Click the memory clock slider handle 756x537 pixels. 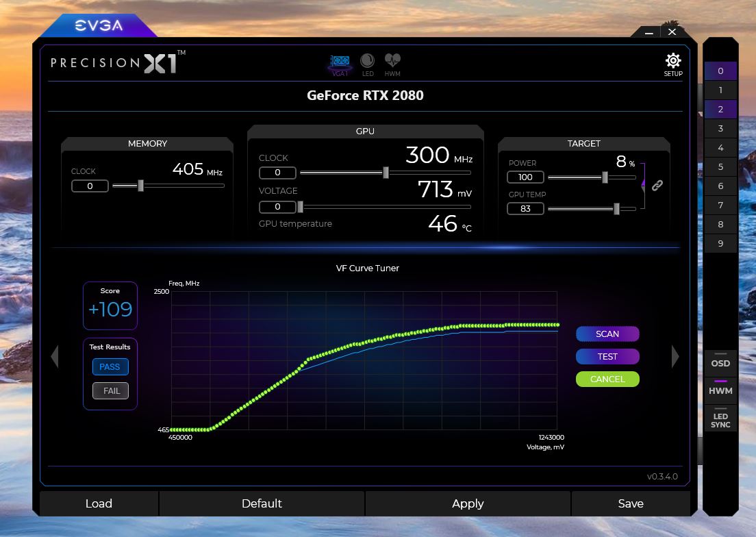point(141,186)
